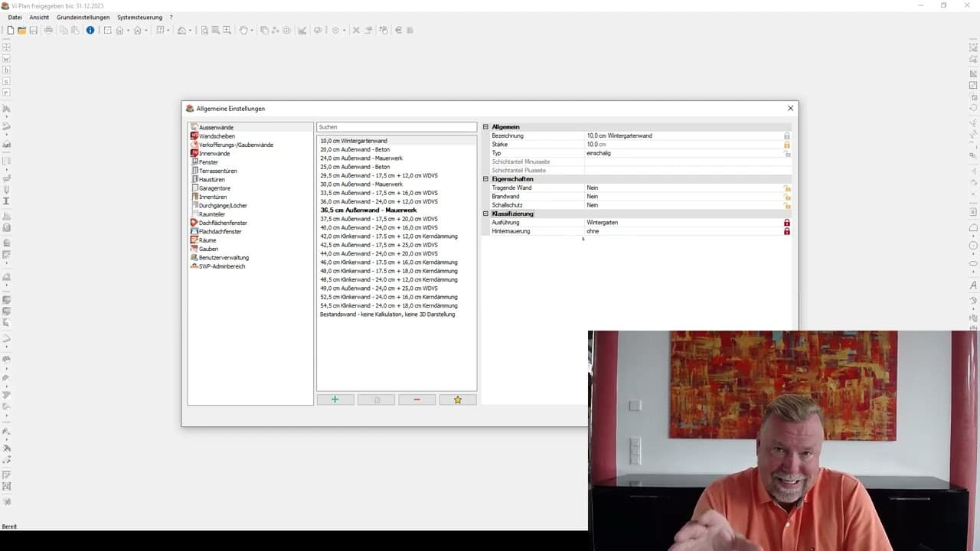
Task: Select the hand pan tool in toolbar
Action: coord(243,31)
